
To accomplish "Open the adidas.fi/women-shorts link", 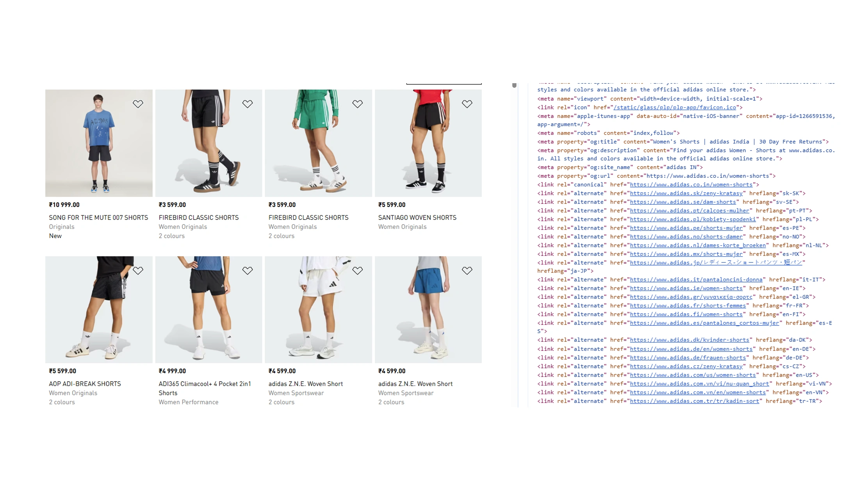I will (686, 314).
